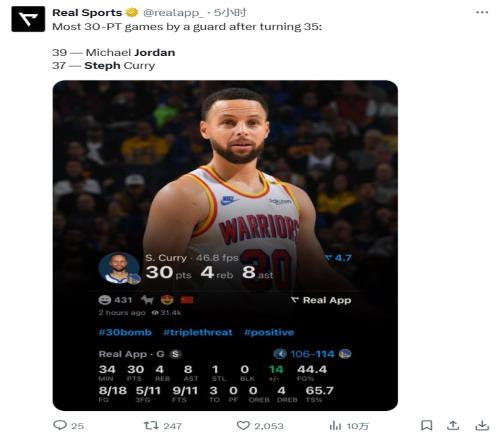Click the small Curry headshot thumbnail
This screenshot has height=440, width=500.
pos(119,268)
